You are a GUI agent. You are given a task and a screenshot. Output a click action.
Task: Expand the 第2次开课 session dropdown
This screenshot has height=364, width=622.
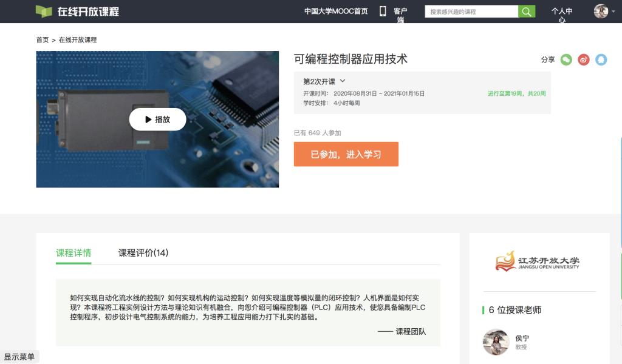(x=343, y=81)
